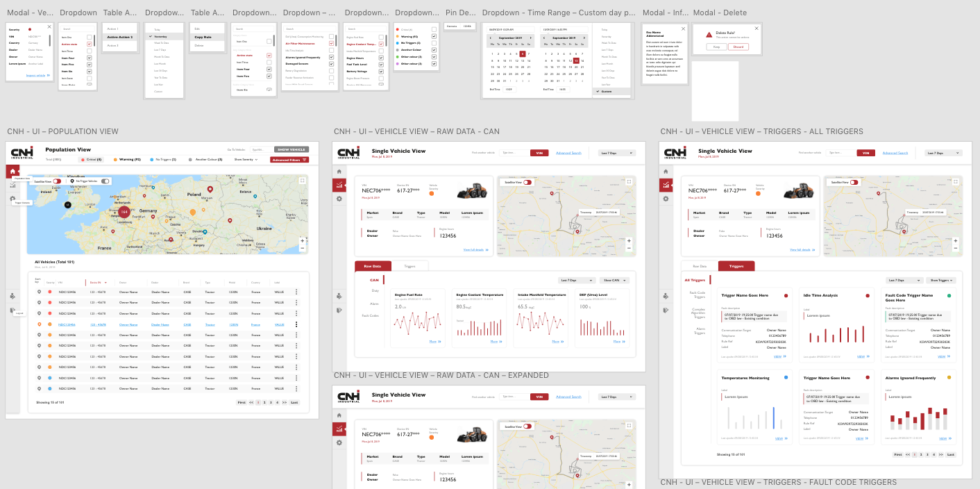Screen dimensions: 980x489
Task: Select the chart icon in Population View sidebar
Action: point(12,185)
